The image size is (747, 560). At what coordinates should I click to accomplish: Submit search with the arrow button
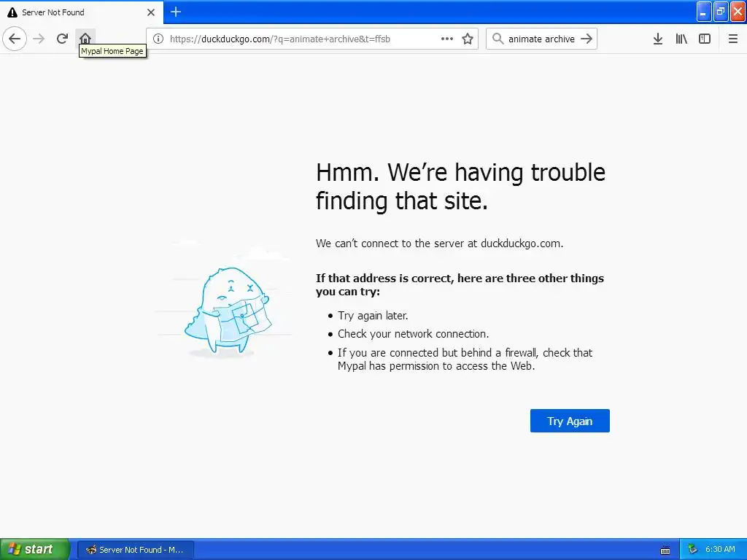tap(587, 39)
